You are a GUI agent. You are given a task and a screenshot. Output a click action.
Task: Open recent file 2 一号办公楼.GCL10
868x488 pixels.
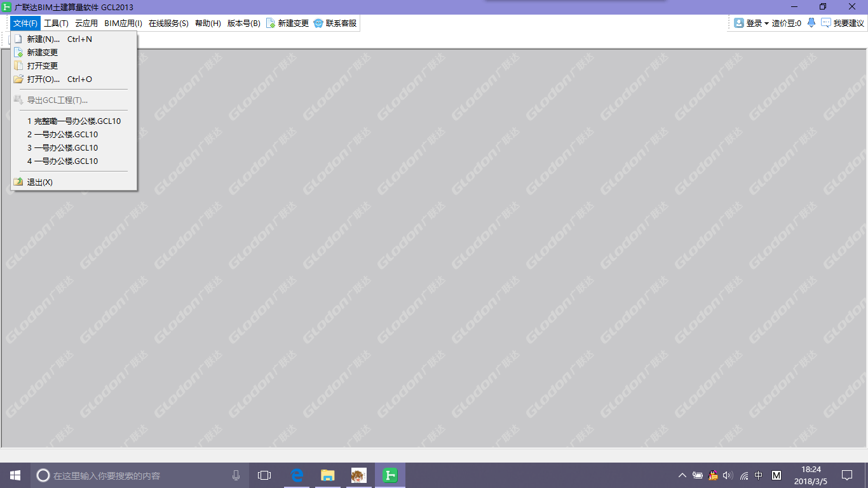74,135
